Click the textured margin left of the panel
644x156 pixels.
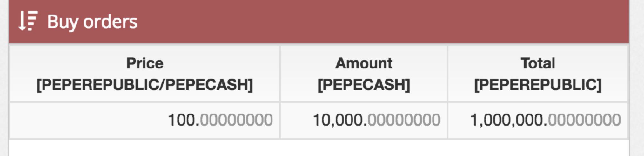tap(4, 78)
